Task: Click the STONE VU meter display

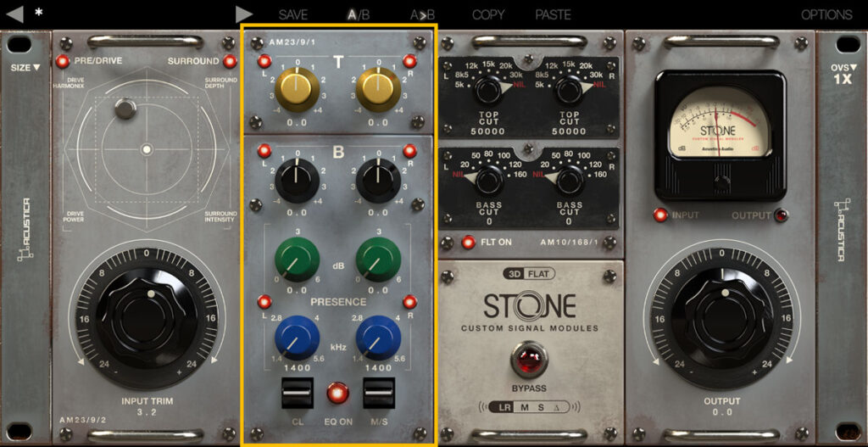Action: (721, 123)
